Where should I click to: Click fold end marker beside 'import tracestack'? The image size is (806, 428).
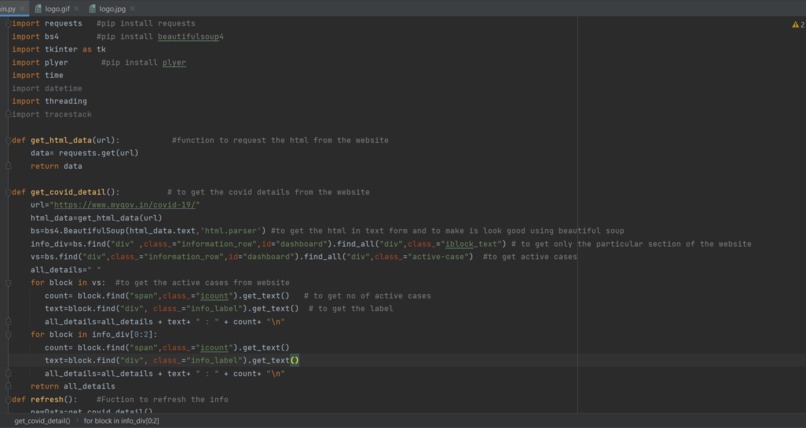coord(8,114)
